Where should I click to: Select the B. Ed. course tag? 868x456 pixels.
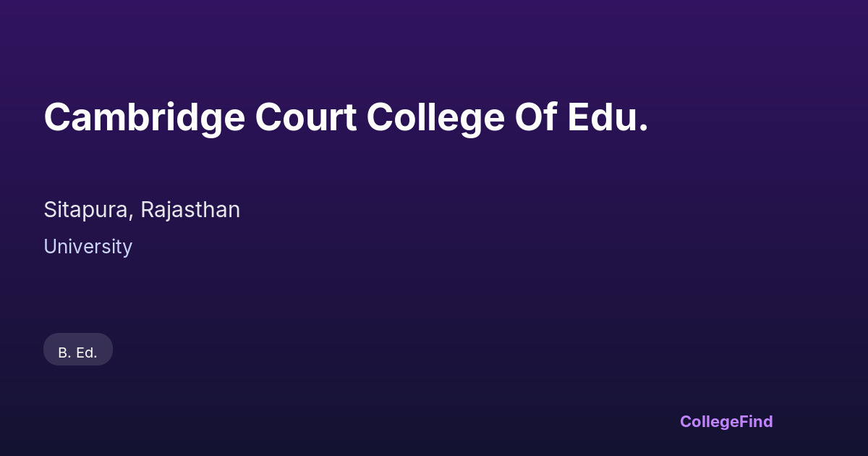pyautogui.click(x=78, y=352)
